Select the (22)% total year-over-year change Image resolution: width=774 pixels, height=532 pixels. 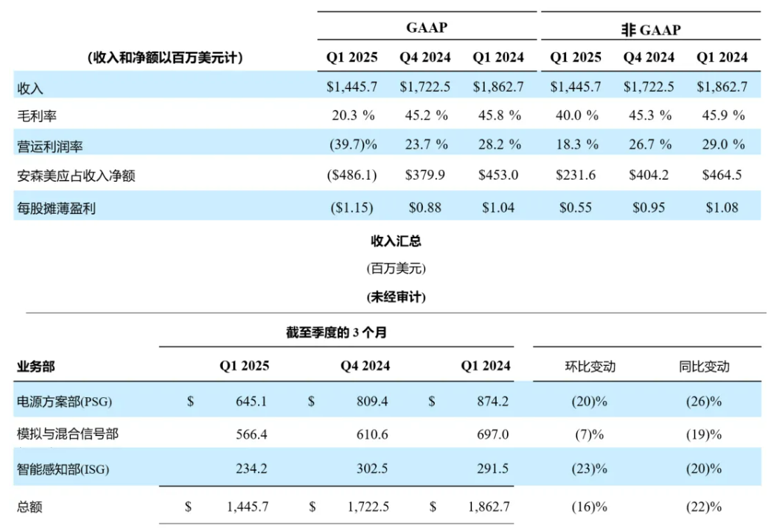tap(704, 507)
